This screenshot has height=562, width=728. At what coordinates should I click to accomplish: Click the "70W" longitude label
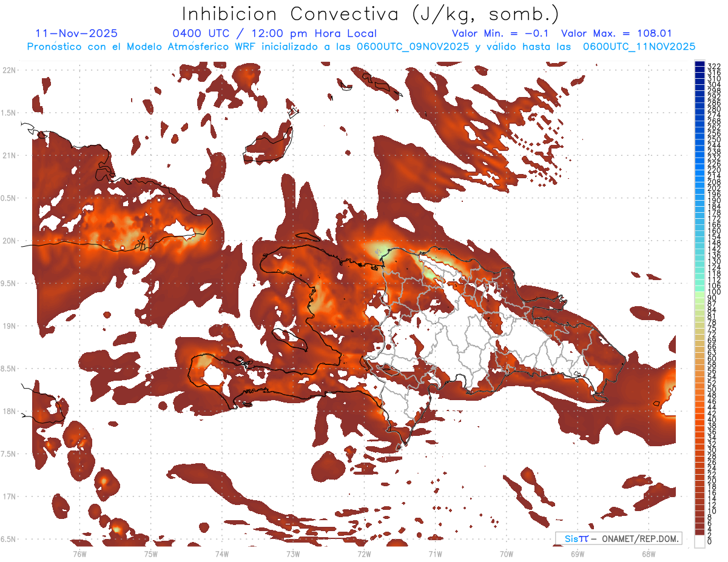pos(507,553)
